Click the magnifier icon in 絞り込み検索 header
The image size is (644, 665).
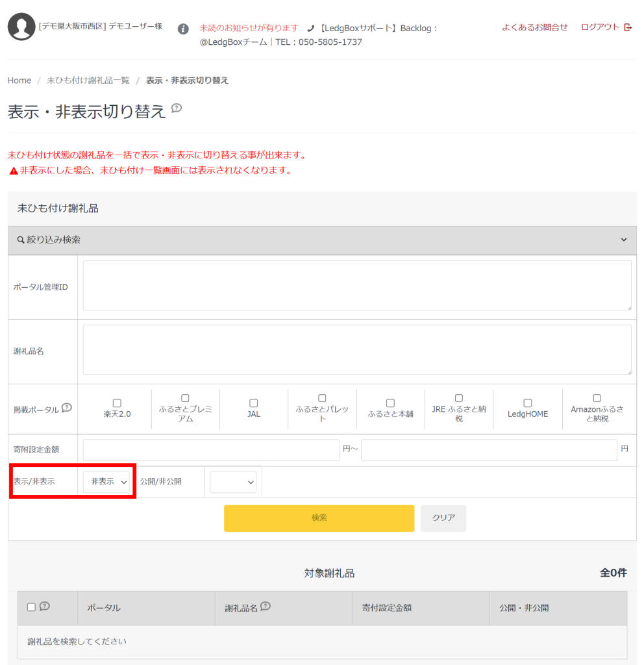[x=21, y=240]
